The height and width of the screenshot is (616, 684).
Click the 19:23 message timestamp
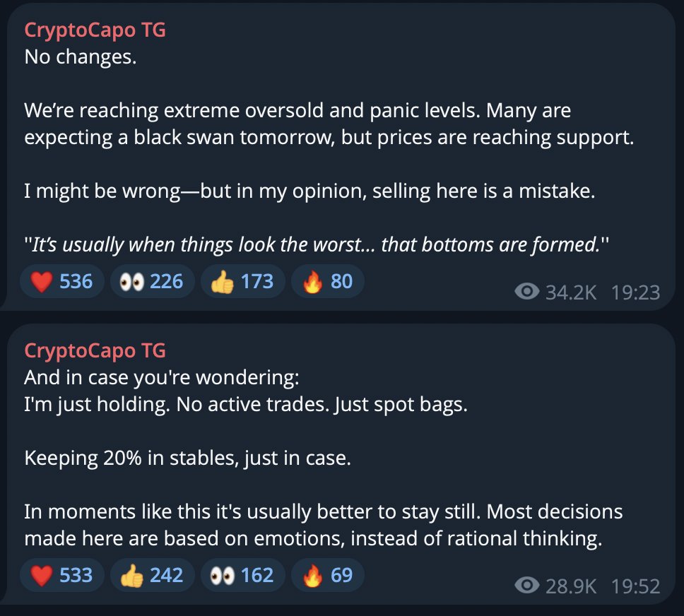[635, 292]
